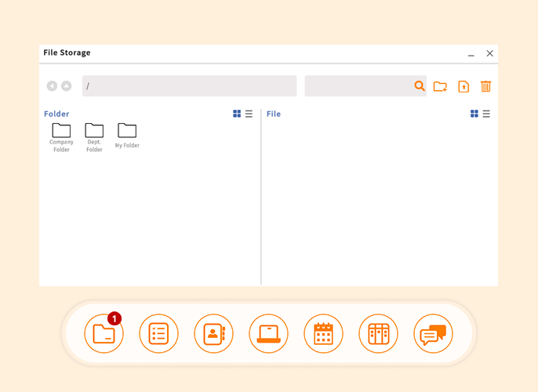This screenshot has height=392, width=538.
Task: Open the Company Folder
Action: click(x=61, y=137)
